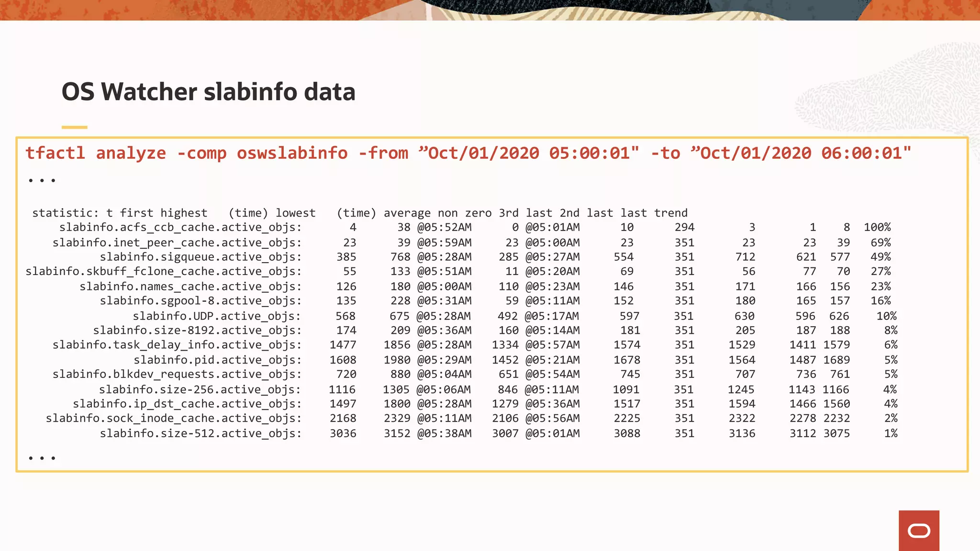Click the 1% trend value for size-512

point(891,433)
